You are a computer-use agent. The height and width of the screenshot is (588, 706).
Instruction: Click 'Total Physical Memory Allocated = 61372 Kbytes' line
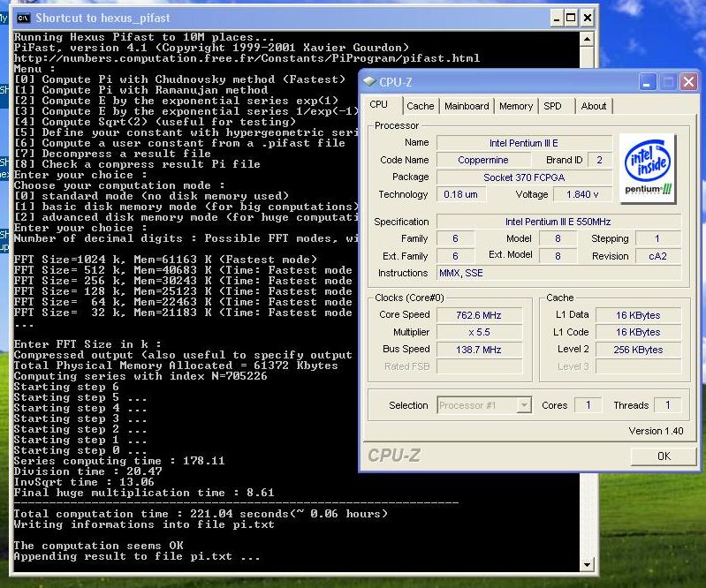[x=176, y=366]
